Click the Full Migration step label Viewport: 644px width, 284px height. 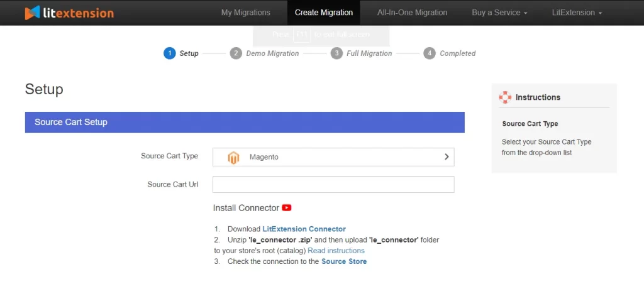[369, 53]
